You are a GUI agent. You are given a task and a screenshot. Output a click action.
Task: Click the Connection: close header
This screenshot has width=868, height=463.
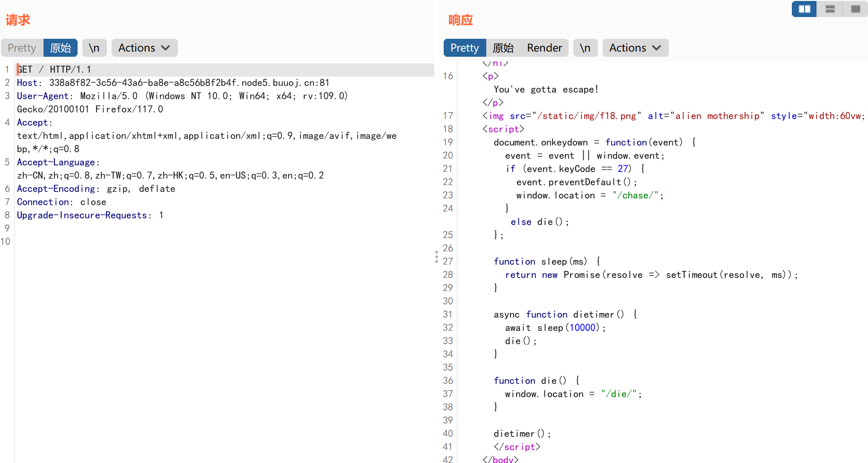click(x=61, y=202)
